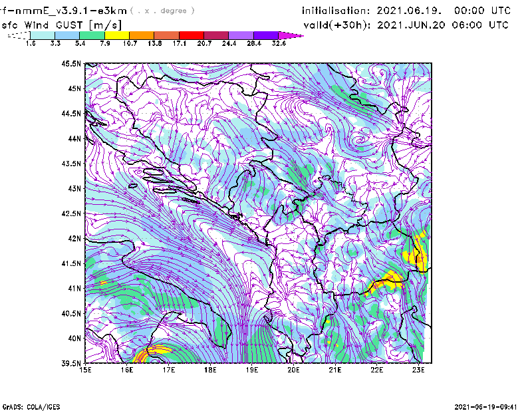This screenshot has width=532, height=411.
Task: Click the '06:00 UTC' valid time
Action: [x=480, y=25]
